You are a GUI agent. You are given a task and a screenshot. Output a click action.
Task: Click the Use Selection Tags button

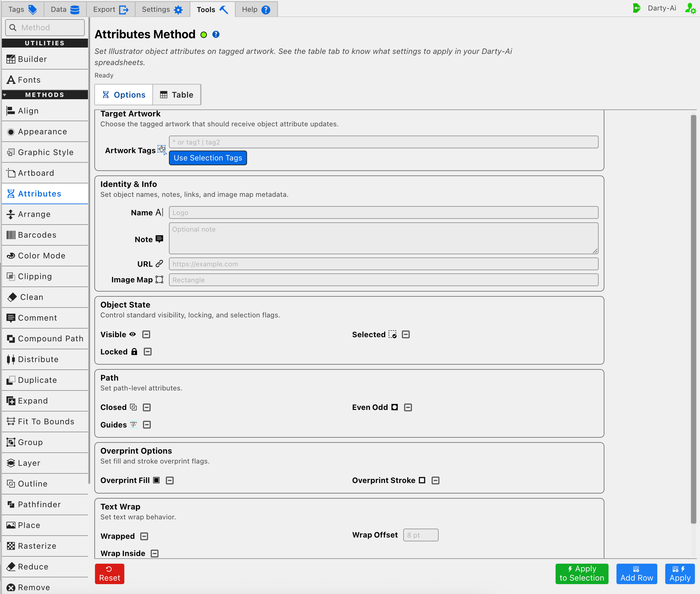208,158
